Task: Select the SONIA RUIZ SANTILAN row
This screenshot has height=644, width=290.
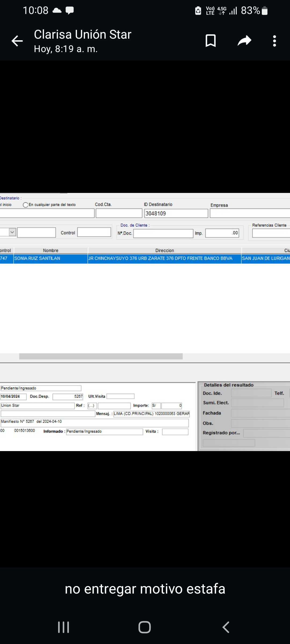Action: click(x=50, y=258)
